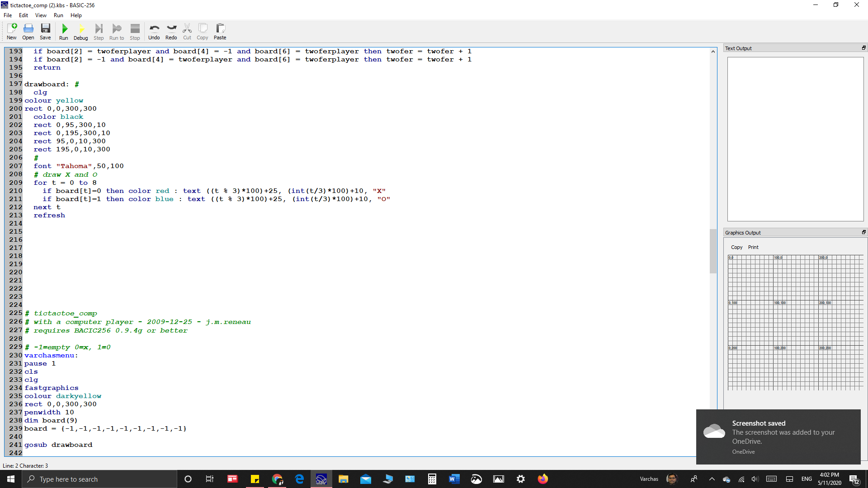The width and height of the screenshot is (868, 488).
Task: Click the Step toolbar icon
Action: (x=99, y=32)
